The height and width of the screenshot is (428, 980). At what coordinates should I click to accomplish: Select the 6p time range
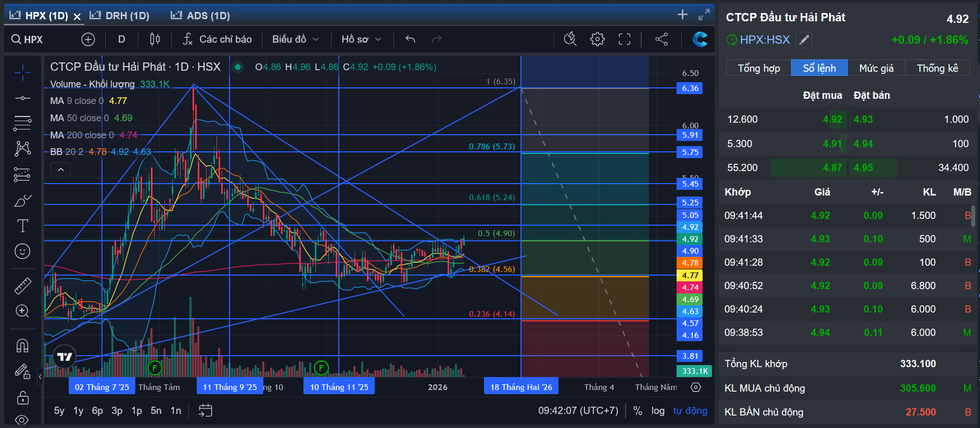coord(97,411)
